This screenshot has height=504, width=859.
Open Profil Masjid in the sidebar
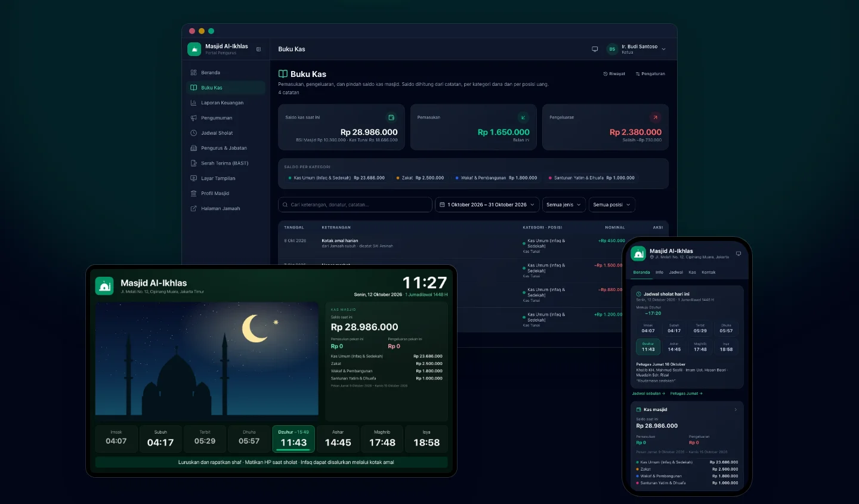point(226,193)
